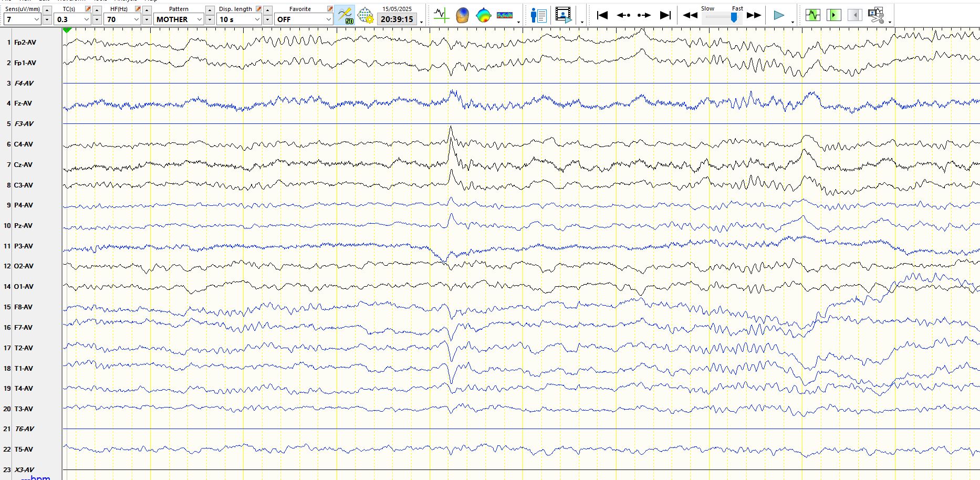Activate the waveform measurement cursor tool
980x480 pixels.
coord(441,15)
